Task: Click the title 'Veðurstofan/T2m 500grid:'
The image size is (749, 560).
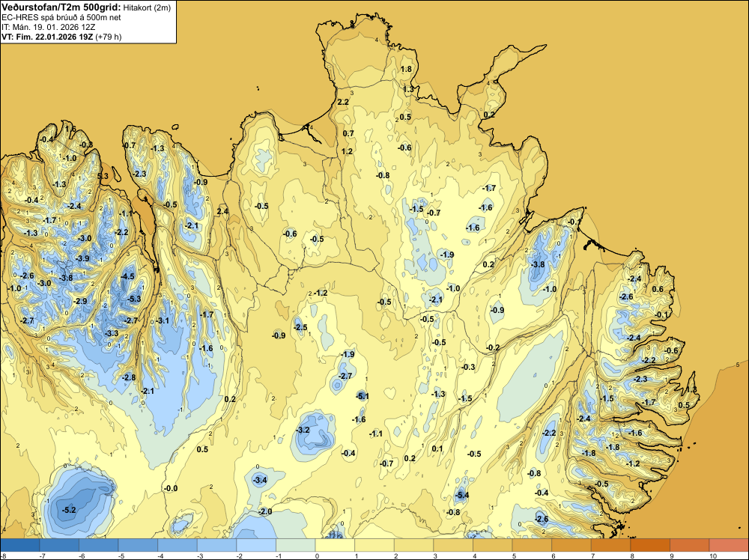Action: (61, 7)
